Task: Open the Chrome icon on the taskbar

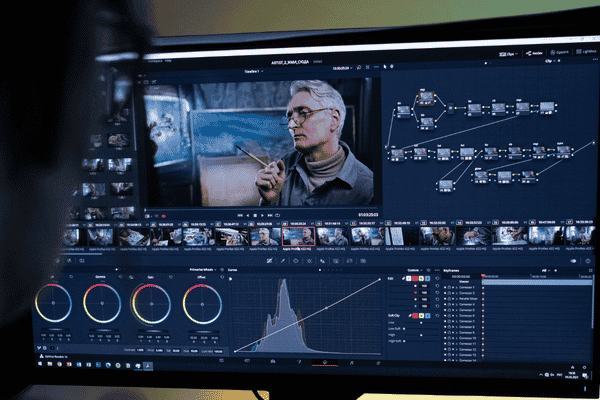Action: (x=59, y=364)
